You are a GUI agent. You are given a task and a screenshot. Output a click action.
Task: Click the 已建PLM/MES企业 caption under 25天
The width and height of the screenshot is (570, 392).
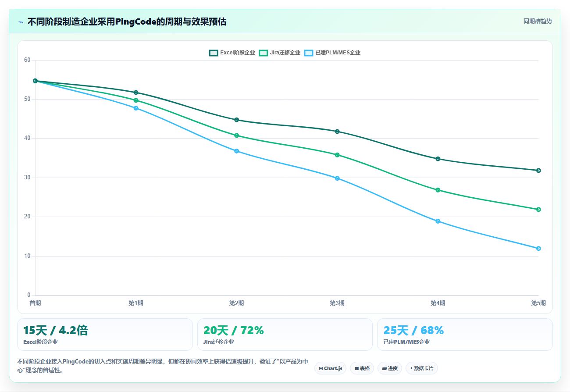[406, 342]
